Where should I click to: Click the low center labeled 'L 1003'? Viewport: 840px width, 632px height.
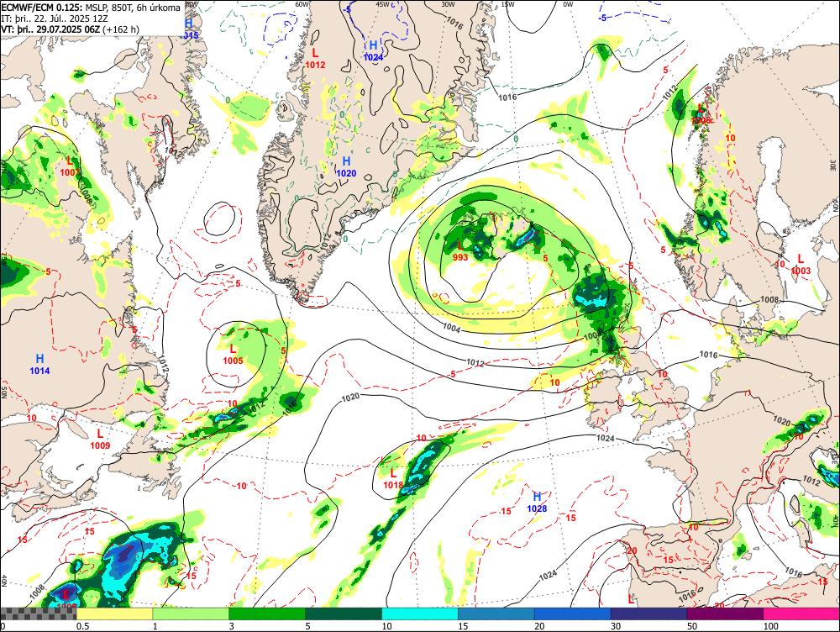(x=801, y=264)
